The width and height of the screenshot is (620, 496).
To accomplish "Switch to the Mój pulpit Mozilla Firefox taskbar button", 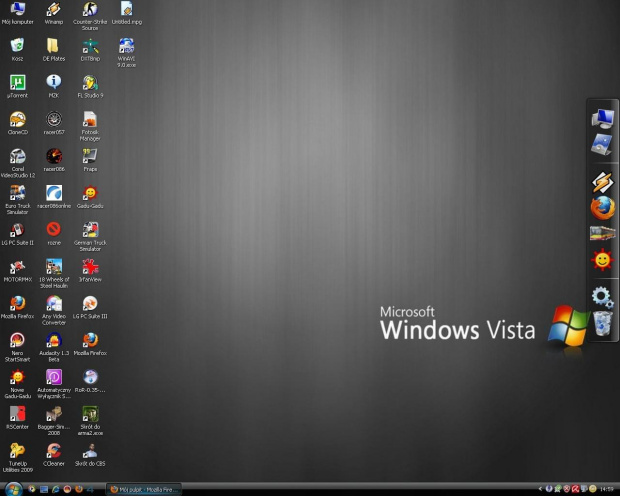I will (144, 490).
